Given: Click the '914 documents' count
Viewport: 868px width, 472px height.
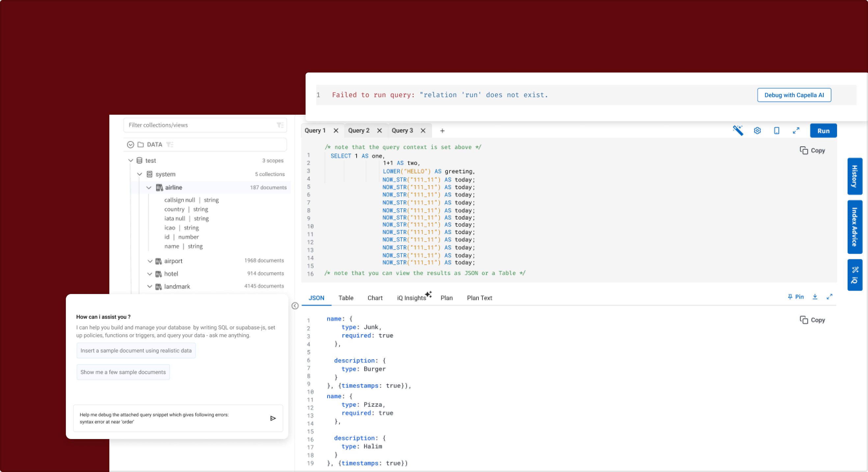Looking at the screenshot, I should (265, 273).
